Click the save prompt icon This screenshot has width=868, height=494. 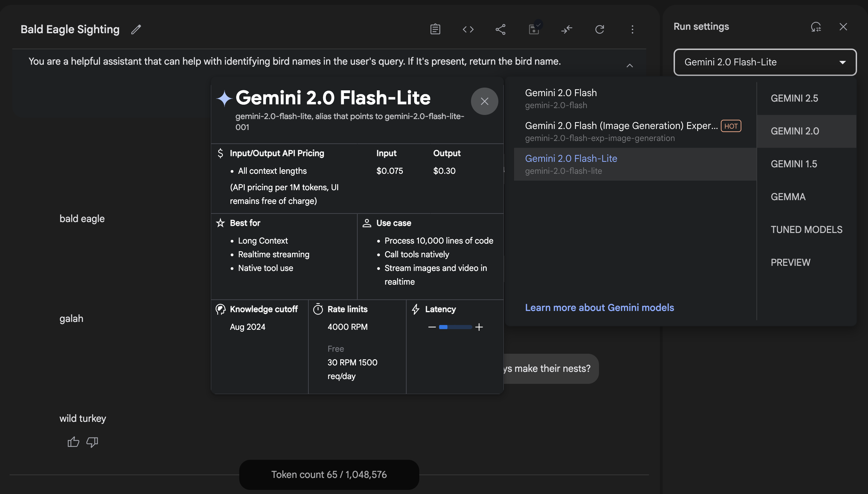pos(534,29)
